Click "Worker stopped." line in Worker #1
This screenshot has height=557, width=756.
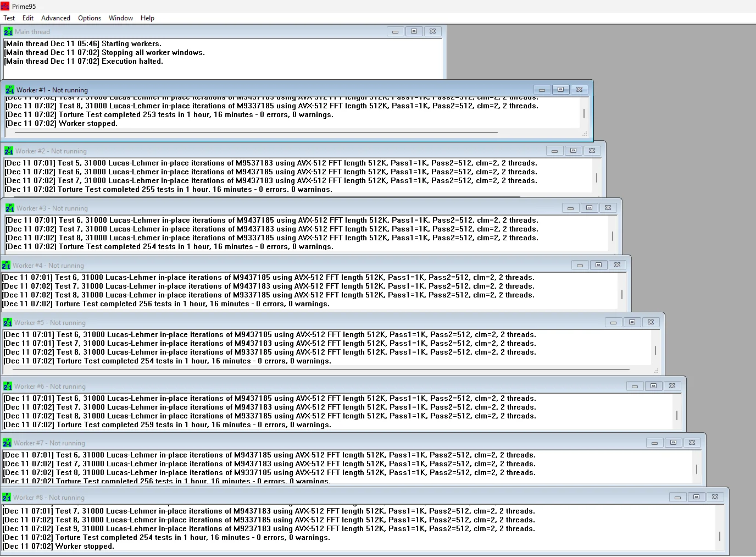coord(62,124)
